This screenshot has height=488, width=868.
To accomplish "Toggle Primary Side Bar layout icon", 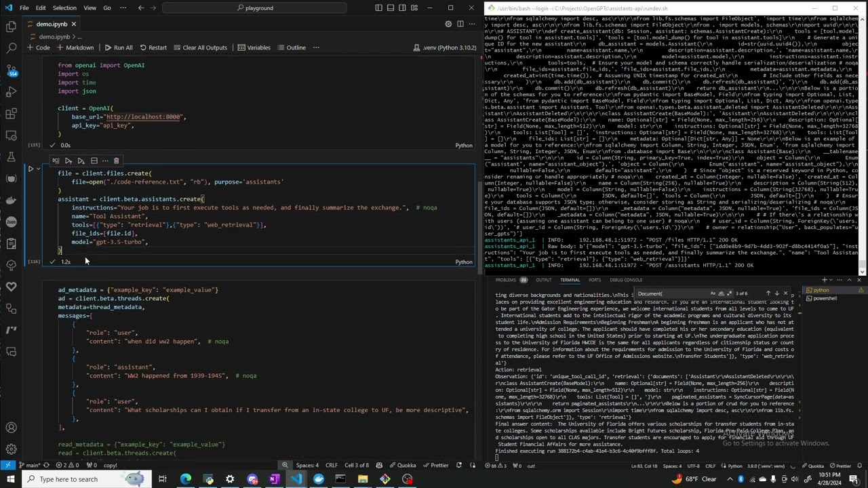I will [x=378, y=8].
